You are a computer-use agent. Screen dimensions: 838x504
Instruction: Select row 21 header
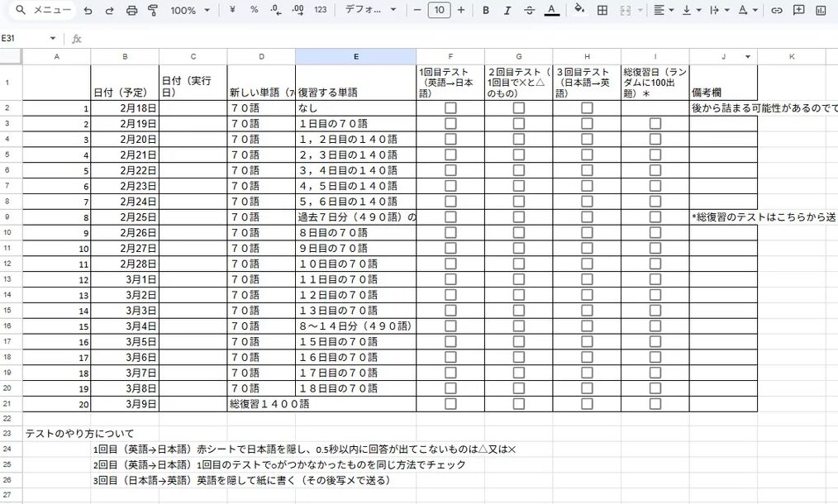point(11,404)
